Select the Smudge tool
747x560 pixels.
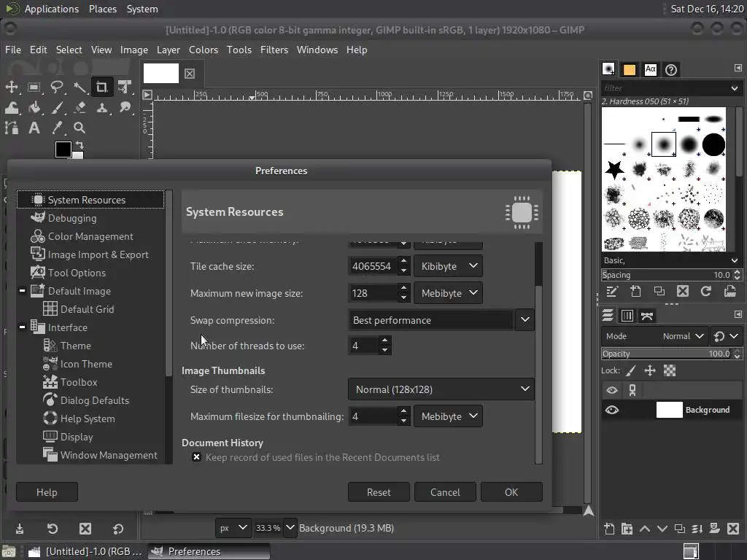click(125, 108)
